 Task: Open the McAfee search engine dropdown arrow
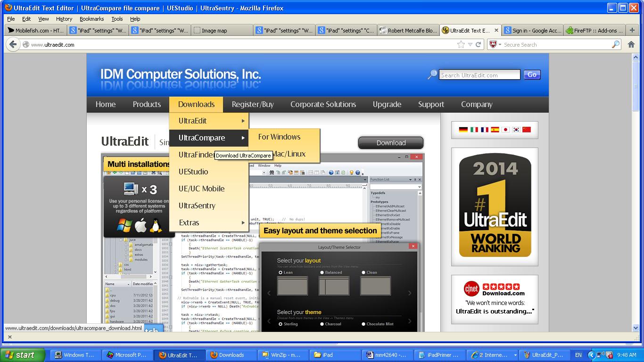500,45
